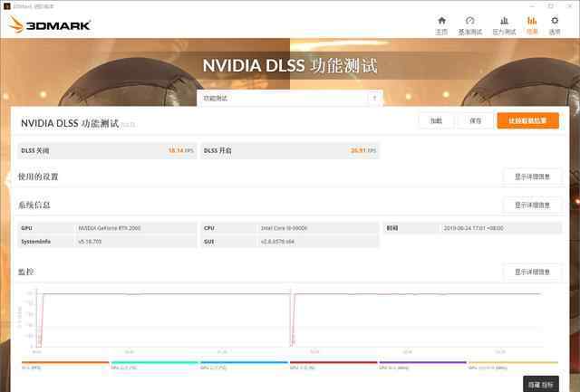Click the NVIDIA GeForce RTX 2060 value
The image size is (580, 392).
110,228
